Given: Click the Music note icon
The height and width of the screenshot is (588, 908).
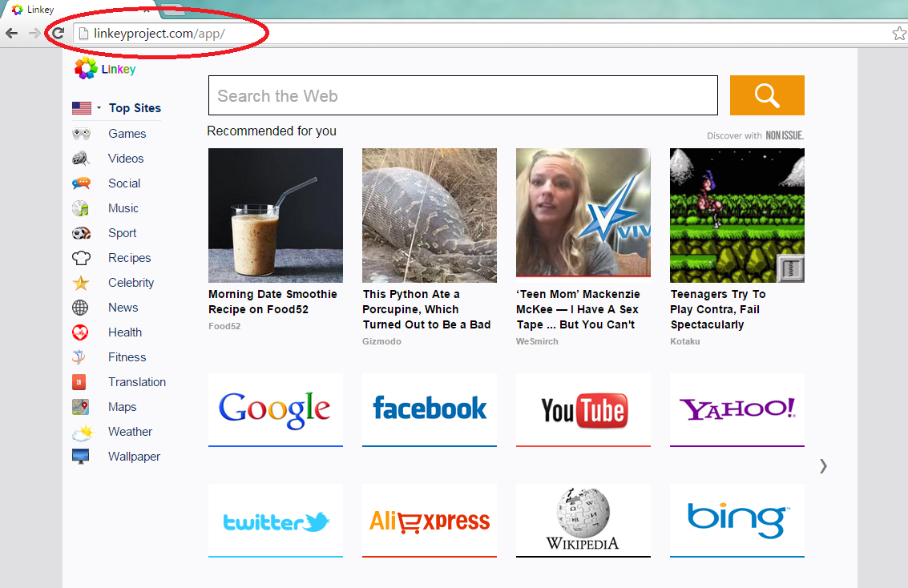Looking at the screenshot, I should (x=80, y=207).
